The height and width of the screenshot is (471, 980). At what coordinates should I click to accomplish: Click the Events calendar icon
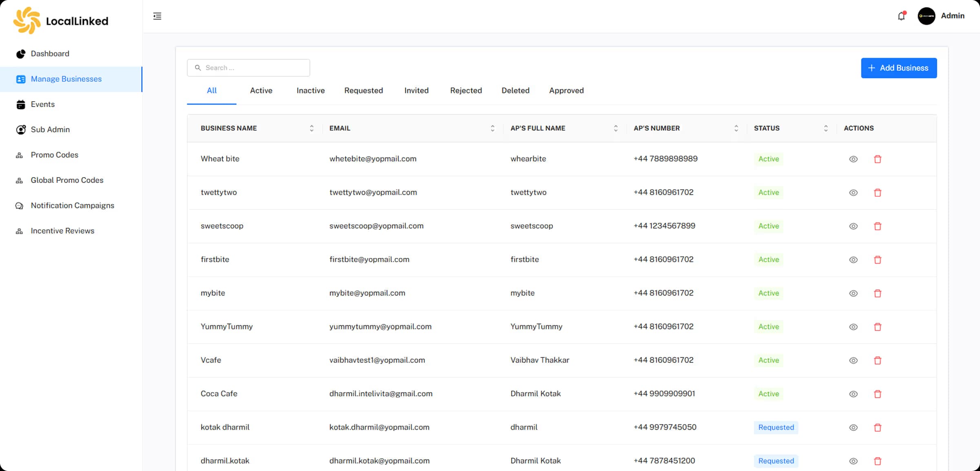point(21,104)
